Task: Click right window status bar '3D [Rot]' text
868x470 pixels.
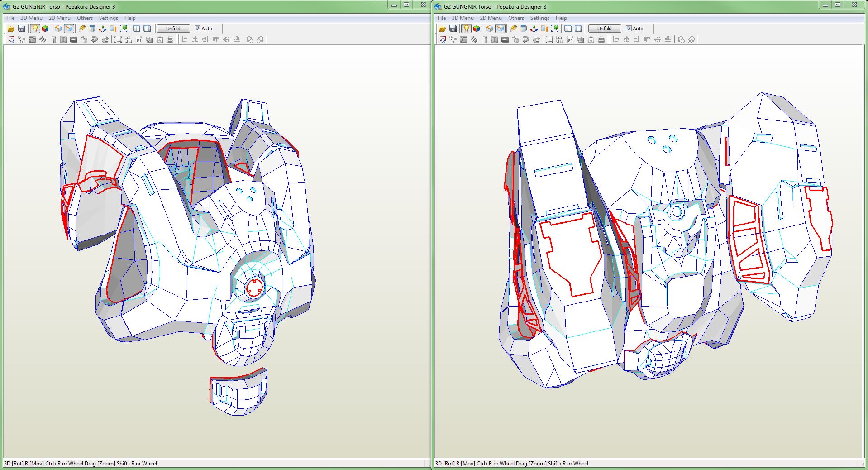Action: point(445,464)
